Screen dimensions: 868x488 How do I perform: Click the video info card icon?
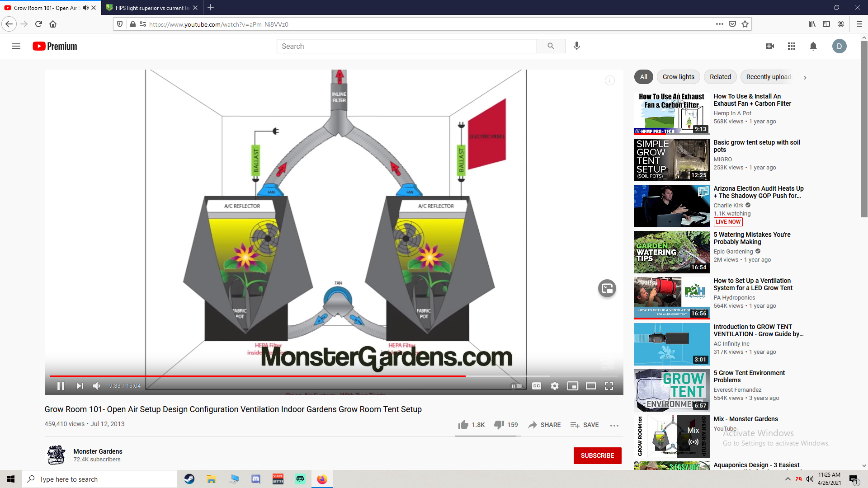pos(610,80)
